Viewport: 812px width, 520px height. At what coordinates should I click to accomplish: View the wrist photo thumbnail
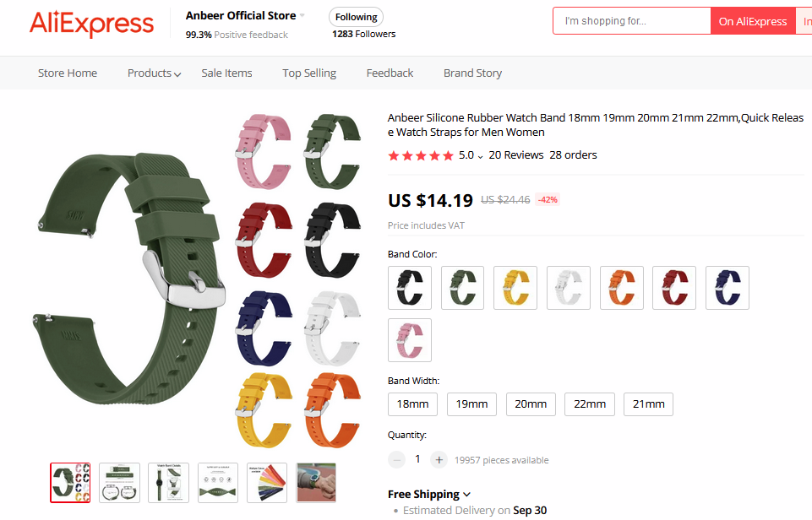[316, 482]
